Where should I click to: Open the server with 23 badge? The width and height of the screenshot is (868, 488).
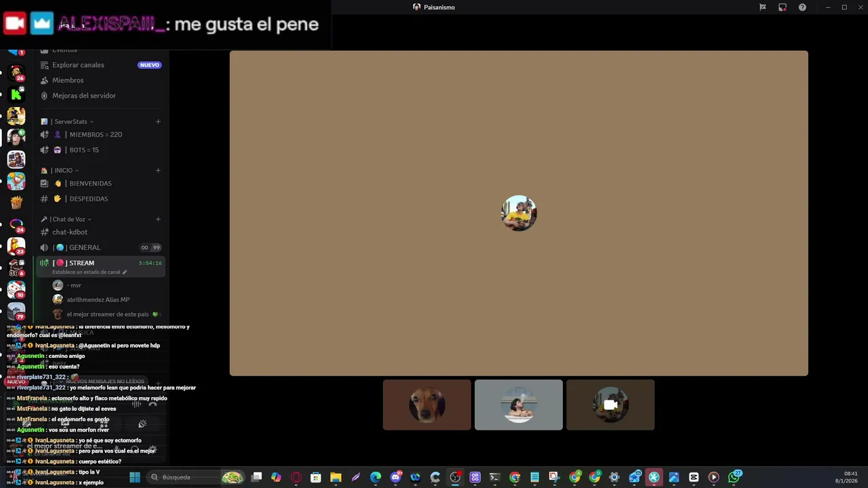(x=16, y=246)
